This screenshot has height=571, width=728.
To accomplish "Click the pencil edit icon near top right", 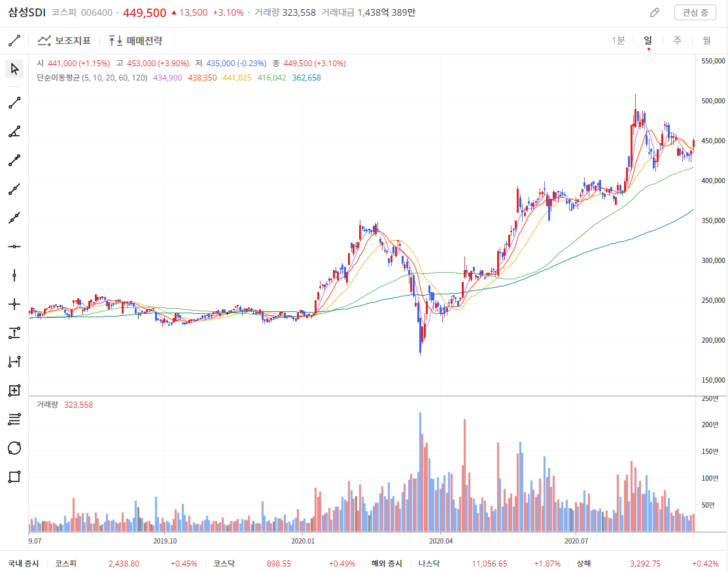I will (654, 12).
